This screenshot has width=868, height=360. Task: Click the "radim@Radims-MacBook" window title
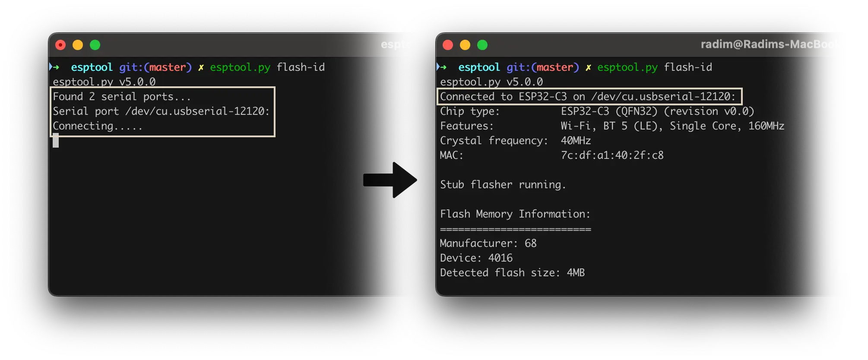(x=771, y=44)
